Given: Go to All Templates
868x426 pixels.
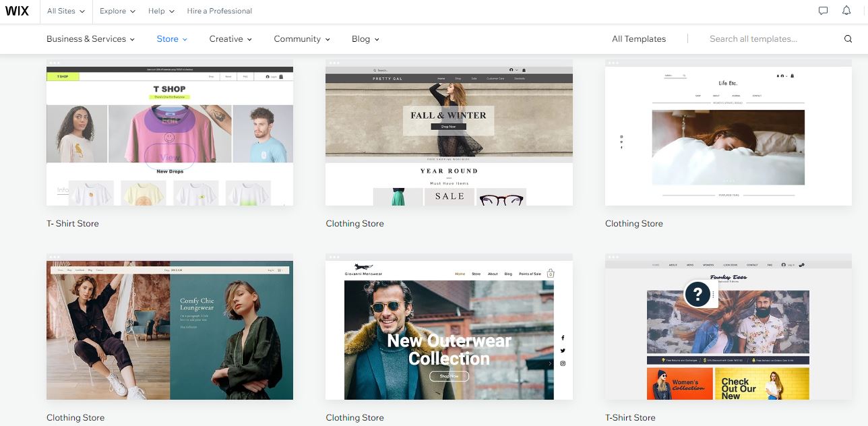Looking at the screenshot, I should (639, 39).
